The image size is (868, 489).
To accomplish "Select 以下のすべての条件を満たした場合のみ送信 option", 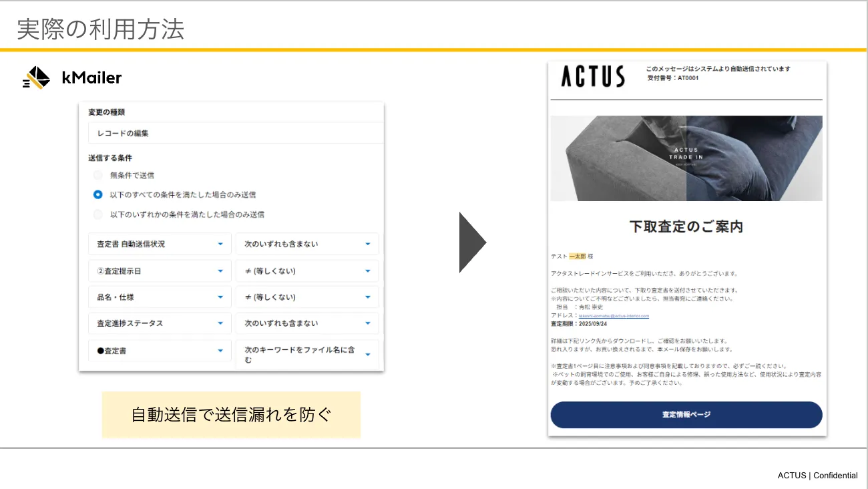I will point(98,194).
